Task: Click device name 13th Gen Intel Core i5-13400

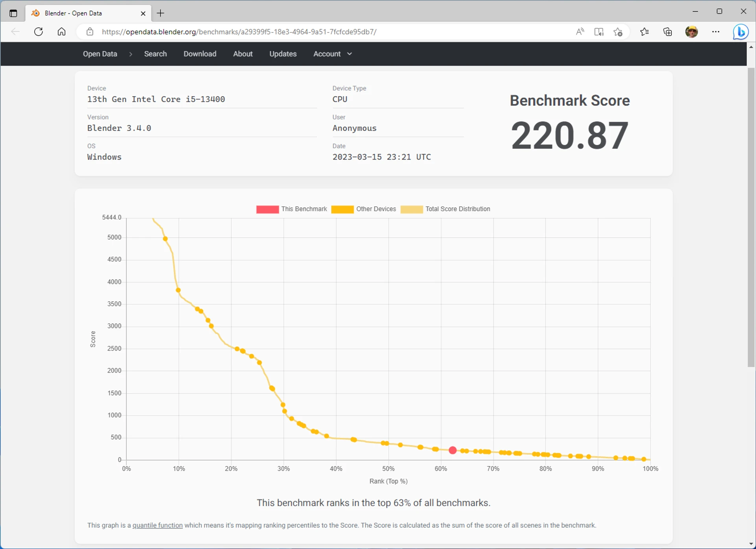Action: click(x=156, y=99)
